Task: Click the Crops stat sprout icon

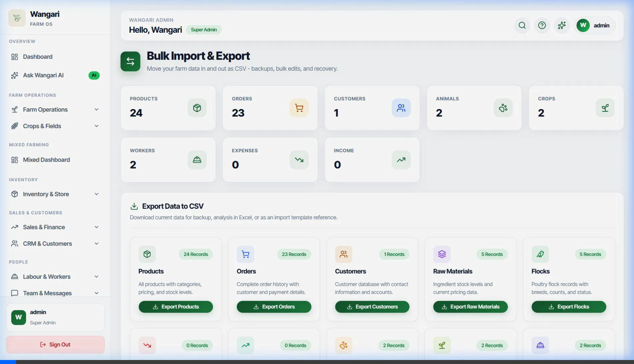Action: pos(605,108)
